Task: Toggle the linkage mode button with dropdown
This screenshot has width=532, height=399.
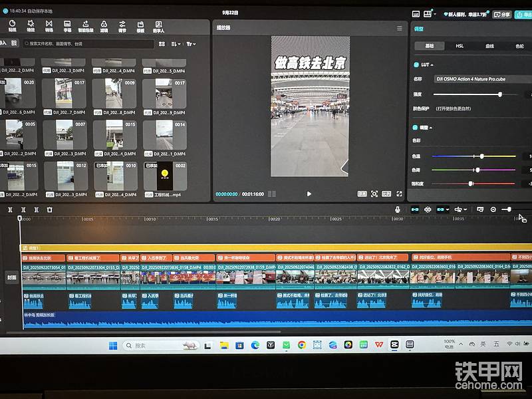Action: 443,209
